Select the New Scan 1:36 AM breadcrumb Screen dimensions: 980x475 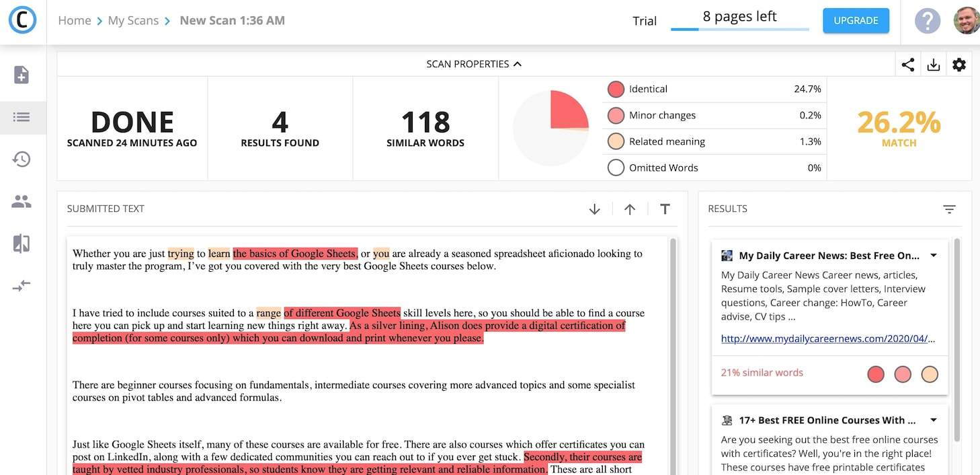click(x=233, y=21)
